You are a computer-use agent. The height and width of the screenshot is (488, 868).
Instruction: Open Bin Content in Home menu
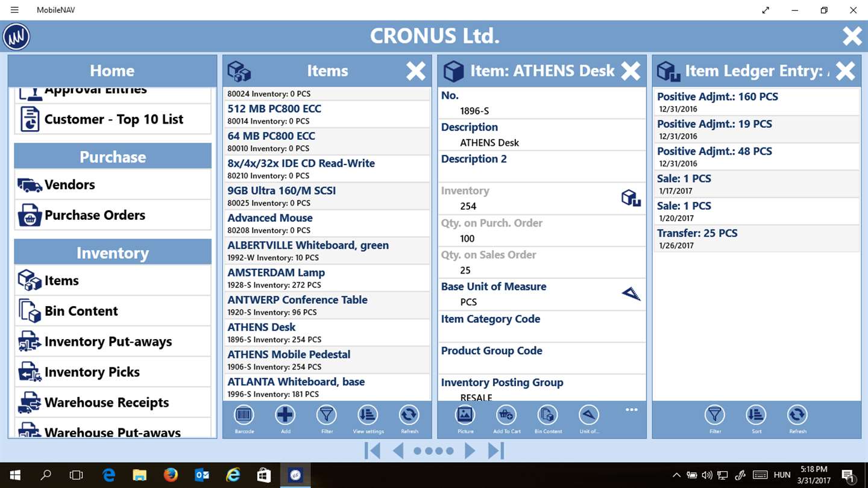[113, 311]
